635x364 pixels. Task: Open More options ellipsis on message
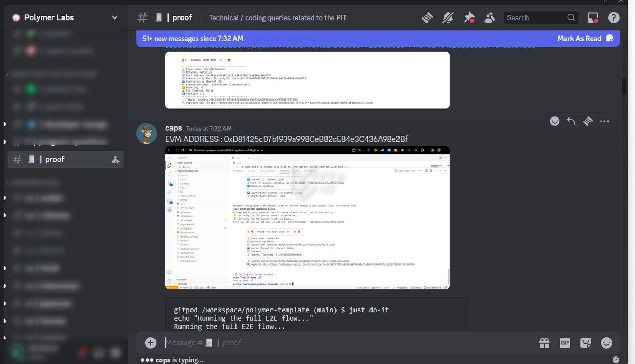point(604,121)
